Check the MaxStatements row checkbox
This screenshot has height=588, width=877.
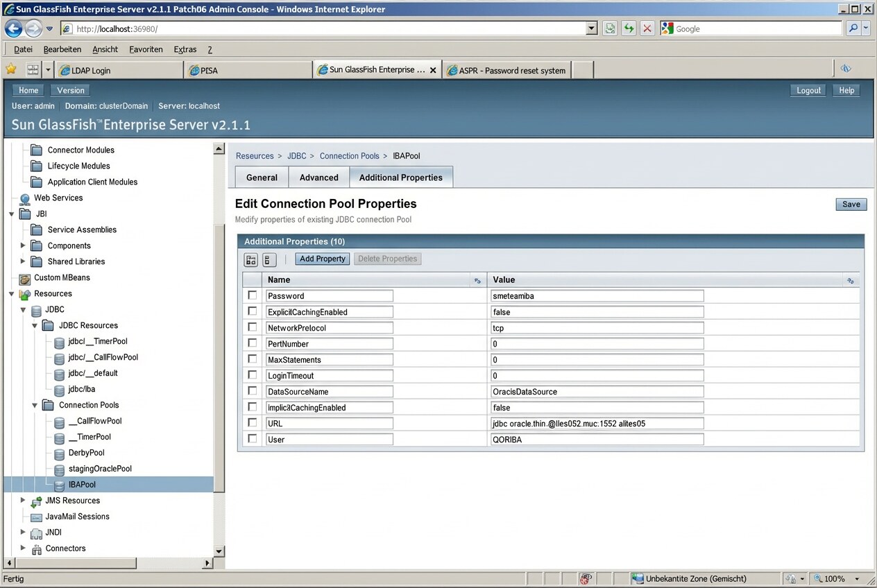tap(253, 359)
